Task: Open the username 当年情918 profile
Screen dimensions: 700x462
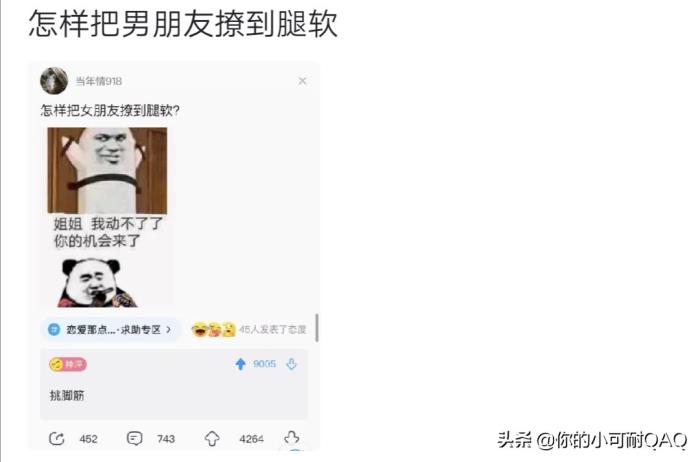Action: (99, 81)
